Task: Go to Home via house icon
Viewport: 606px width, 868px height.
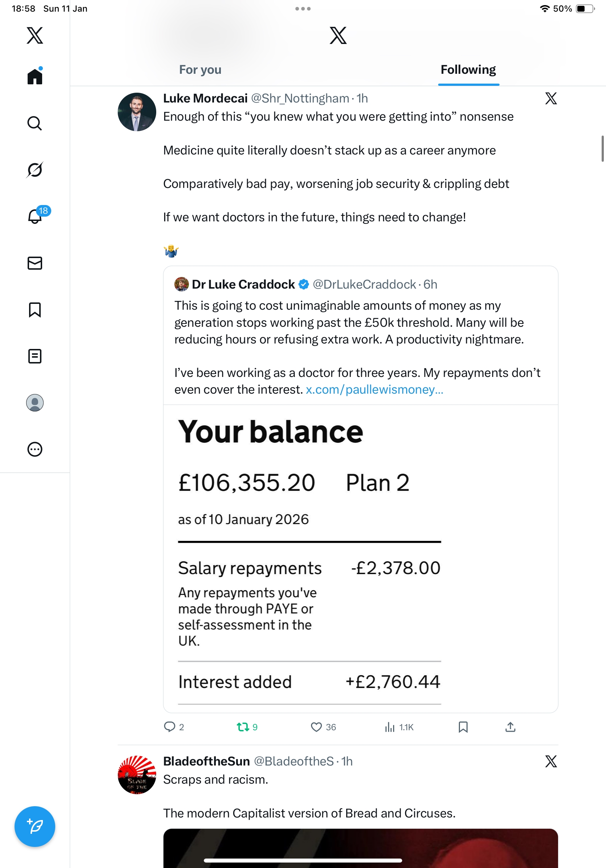Action: tap(35, 76)
